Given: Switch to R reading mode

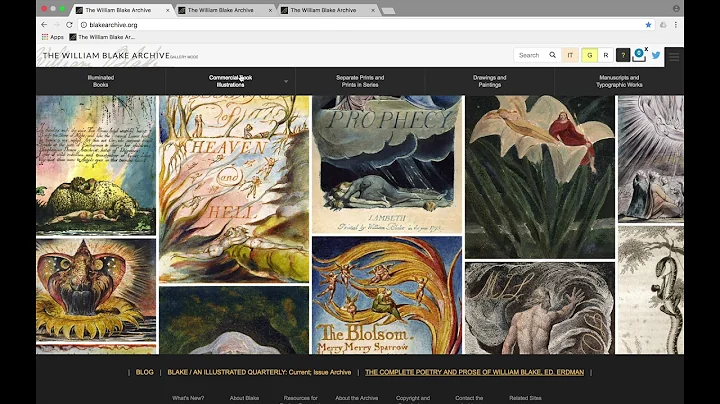Looking at the screenshot, I should (606, 55).
